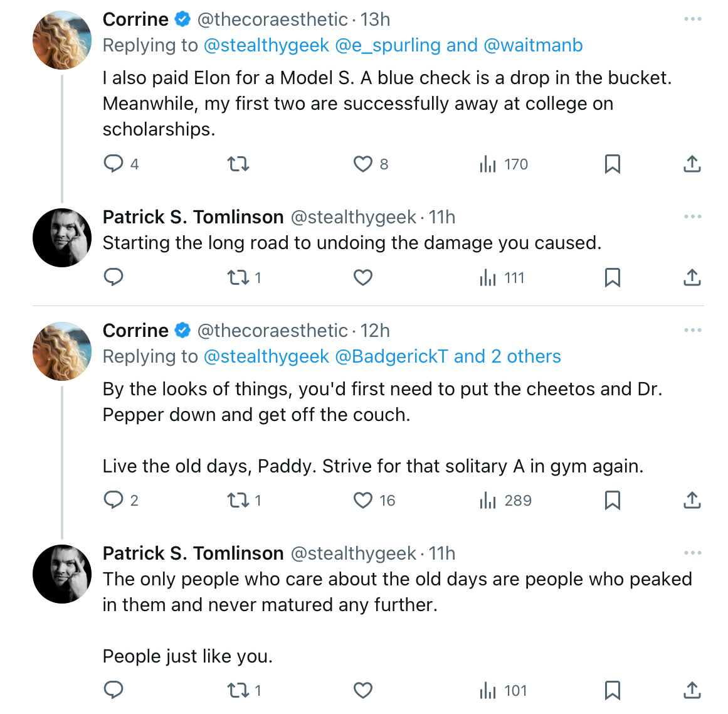Open more options on Corrine's 13h tweet
The height and width of the screenshot is (714, 728).
693,19
